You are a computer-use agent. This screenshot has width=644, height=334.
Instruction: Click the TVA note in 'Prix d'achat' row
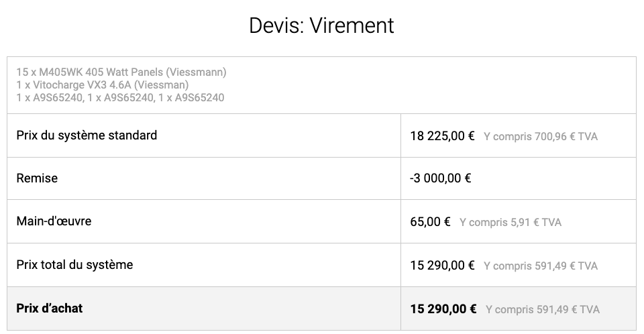click(543, 309)
